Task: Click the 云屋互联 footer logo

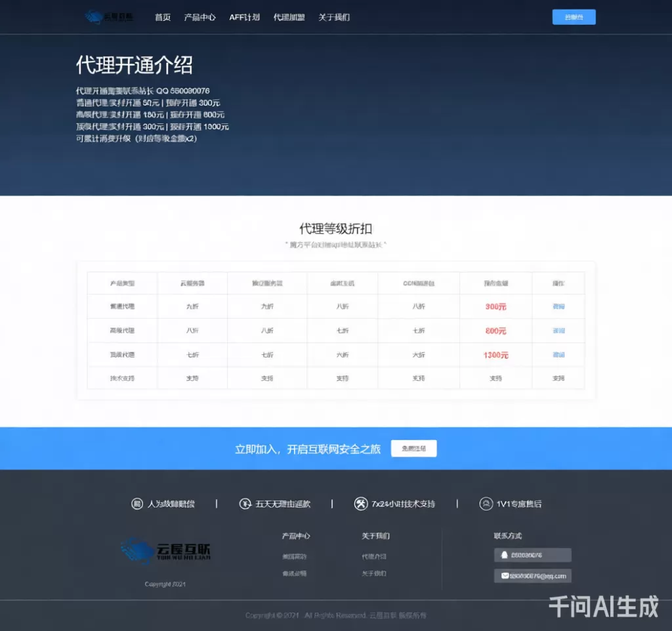Action: [x=165, y=551]
